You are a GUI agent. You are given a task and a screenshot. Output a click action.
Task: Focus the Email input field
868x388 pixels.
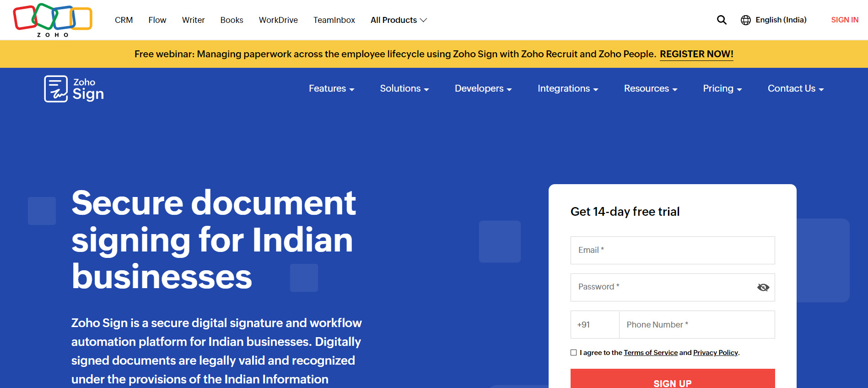[x=673, y=250]
